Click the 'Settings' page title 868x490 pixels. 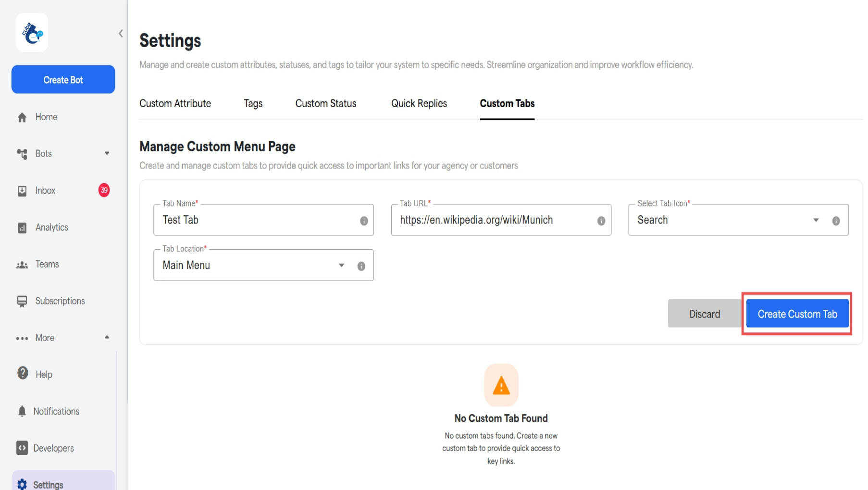170,41
